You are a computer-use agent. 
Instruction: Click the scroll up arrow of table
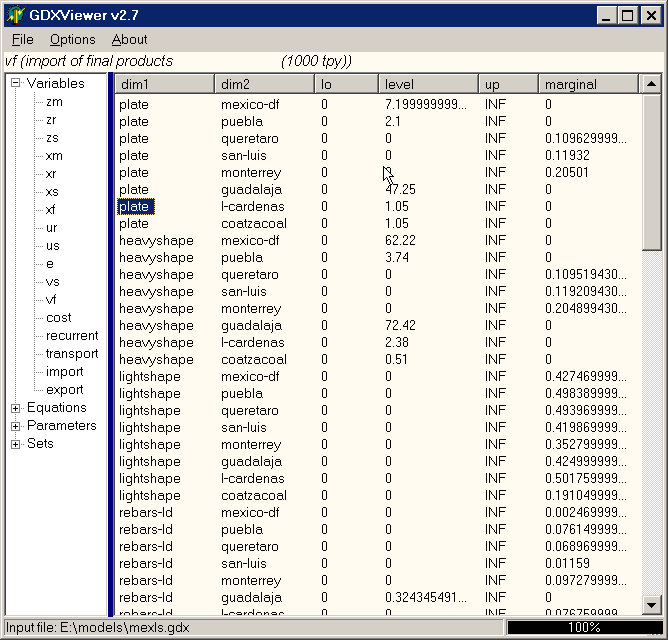point(651,84)
